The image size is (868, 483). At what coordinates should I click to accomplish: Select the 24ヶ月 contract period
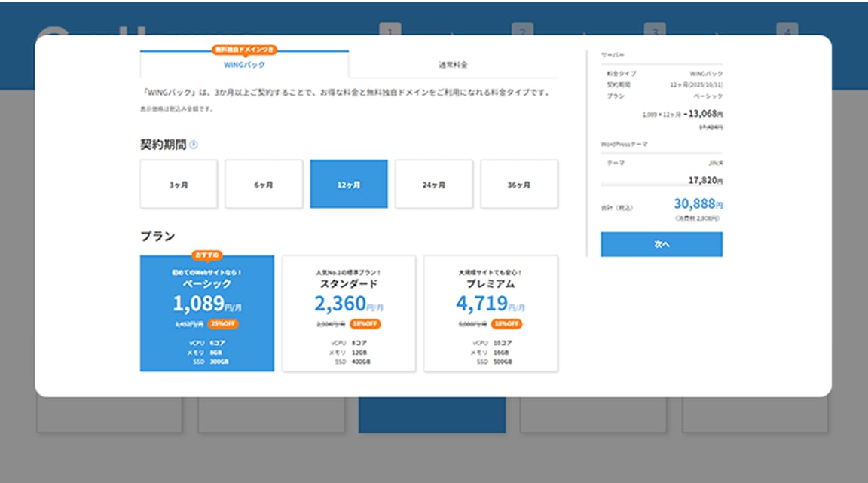pos(433,185)
